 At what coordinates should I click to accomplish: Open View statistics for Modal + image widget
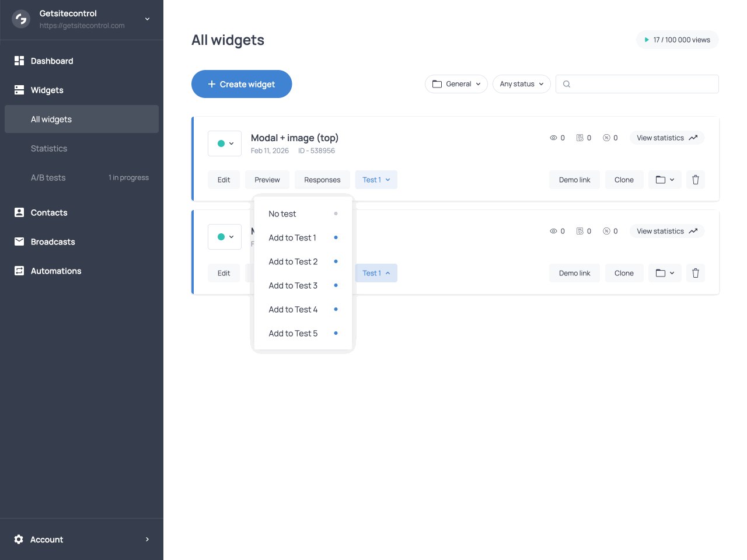(x=666, y=138)
